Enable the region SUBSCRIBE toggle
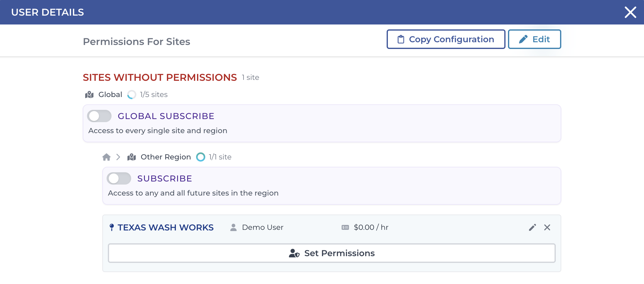Screen dimensions: 644x284 (119, 178)
